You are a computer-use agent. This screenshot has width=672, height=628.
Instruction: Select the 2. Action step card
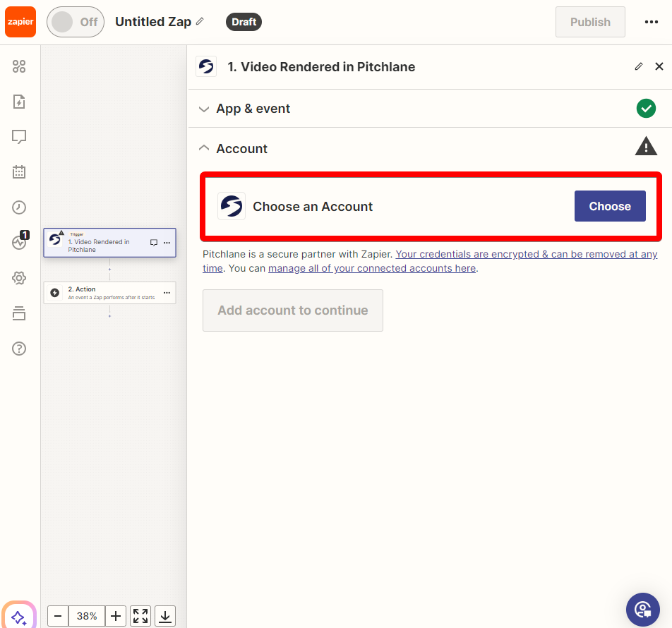coord(109,293)
